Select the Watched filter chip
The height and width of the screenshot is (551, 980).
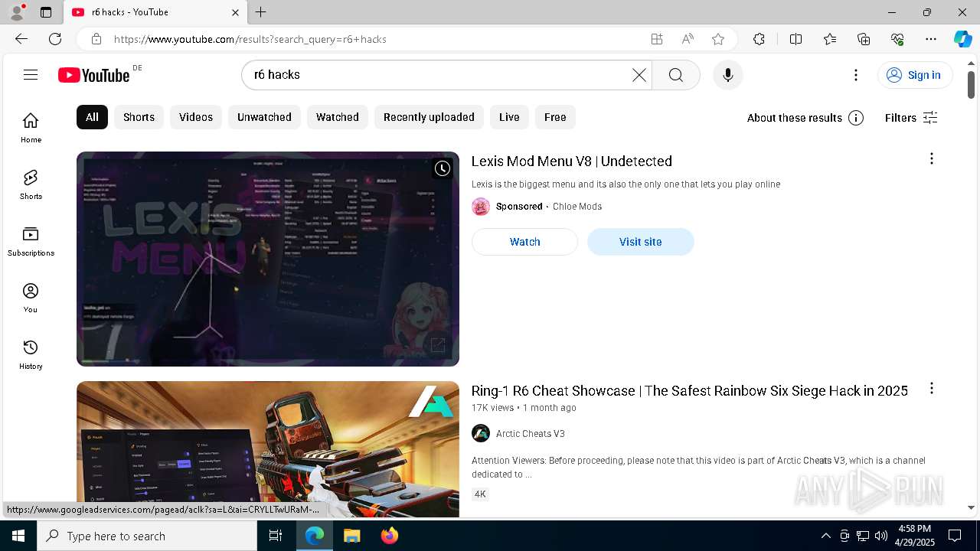(338, 117)
